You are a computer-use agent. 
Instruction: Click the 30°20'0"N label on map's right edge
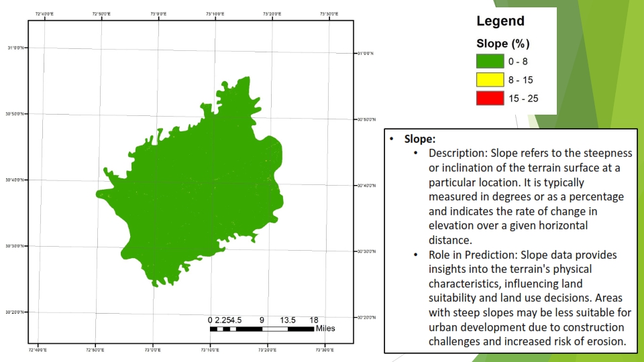pos(367,318)
